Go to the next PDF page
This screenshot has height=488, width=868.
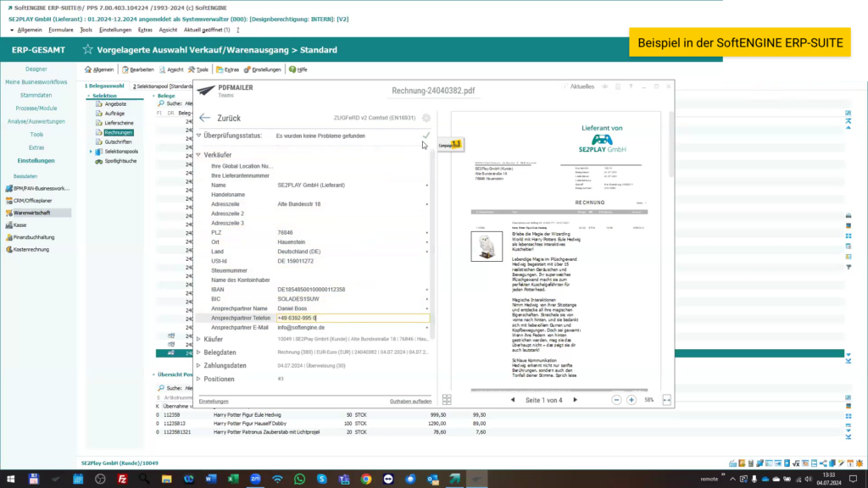click(576, 400)
